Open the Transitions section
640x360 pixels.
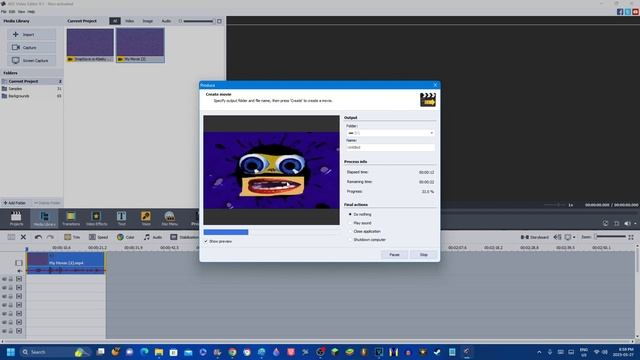(x=71, y=218)
